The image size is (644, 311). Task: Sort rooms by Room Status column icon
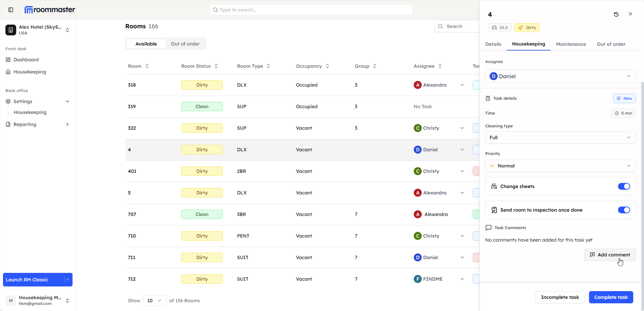216,66
